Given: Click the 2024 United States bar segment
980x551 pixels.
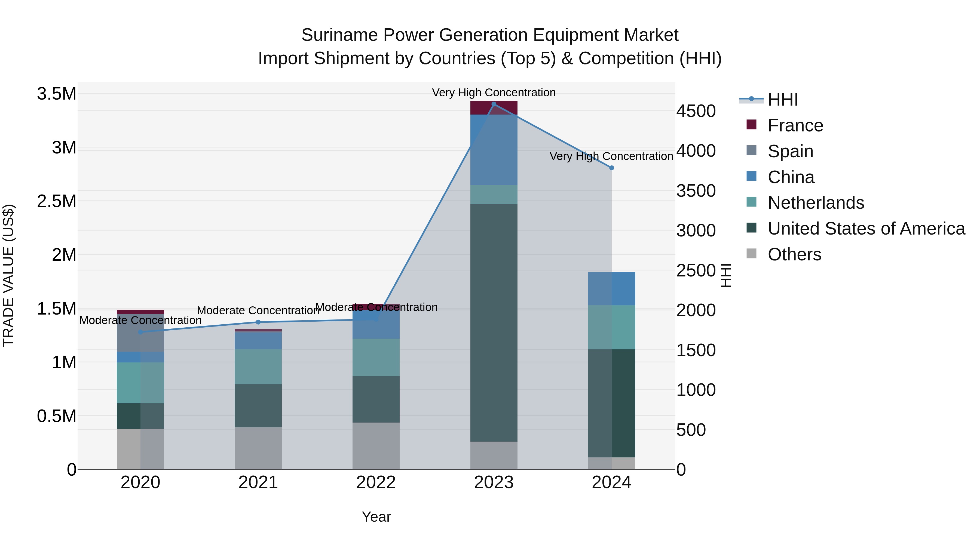Looking at the screenshot, I should point(612,404).
